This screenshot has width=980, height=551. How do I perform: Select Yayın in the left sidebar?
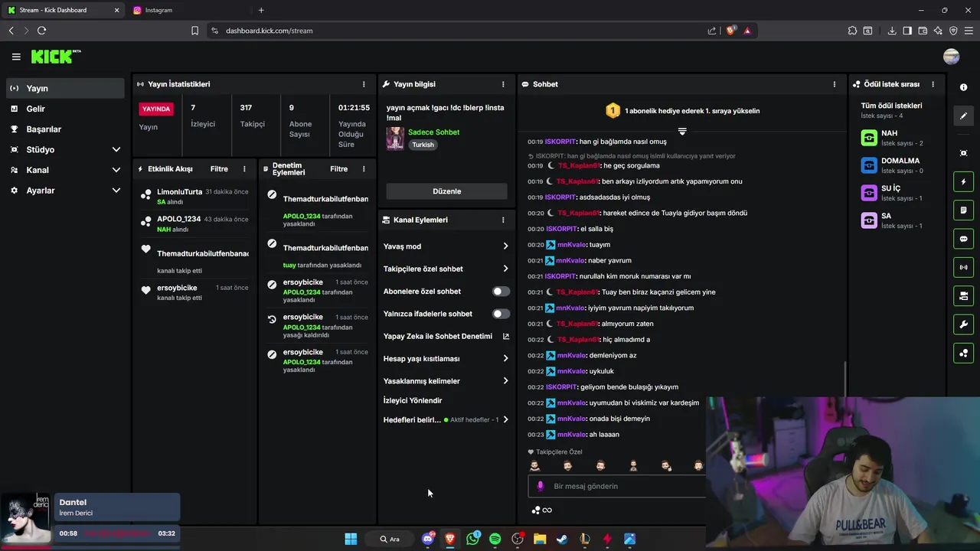(65, 88)
